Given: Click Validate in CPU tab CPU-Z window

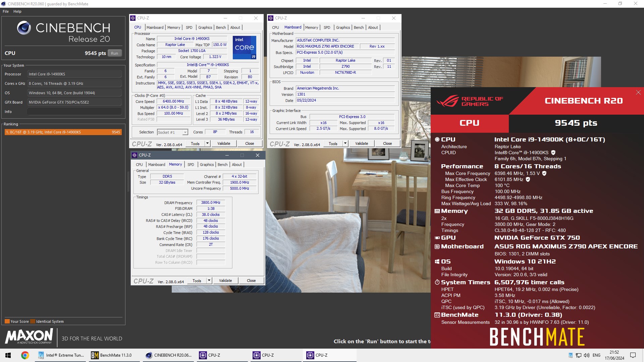Looking at the screenshot, I should click(x=224, y=144).
